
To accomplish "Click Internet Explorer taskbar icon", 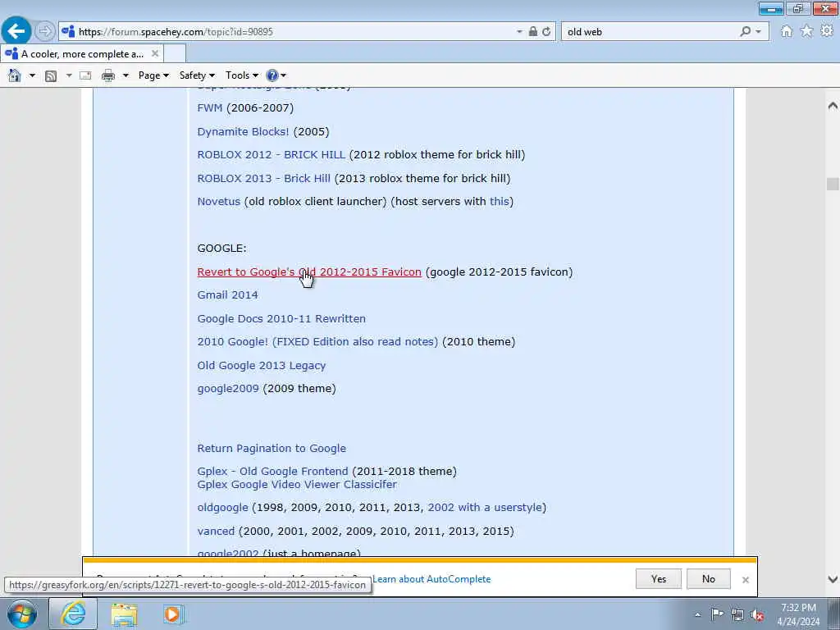I will point(73,614).
